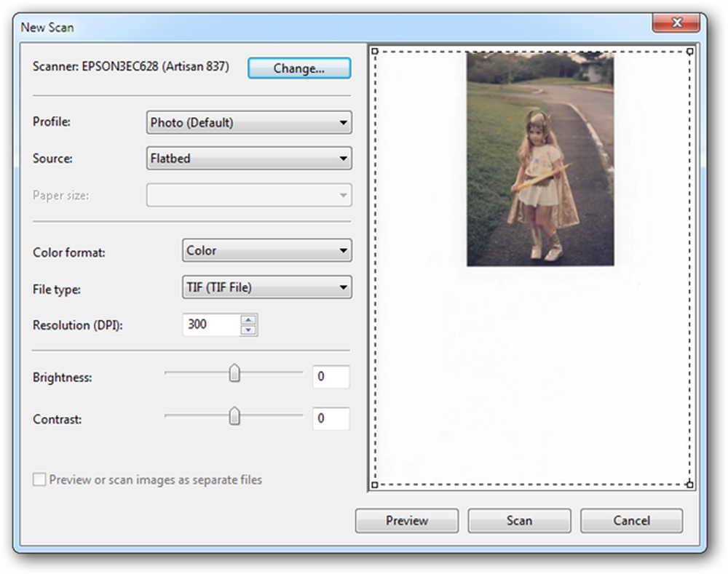
Task: Click the top-left crop handle
Action: (x=375, y=51)
